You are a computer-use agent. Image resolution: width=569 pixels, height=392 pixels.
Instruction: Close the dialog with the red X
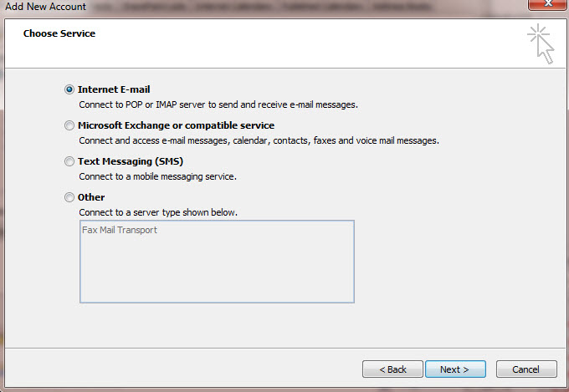548,4
